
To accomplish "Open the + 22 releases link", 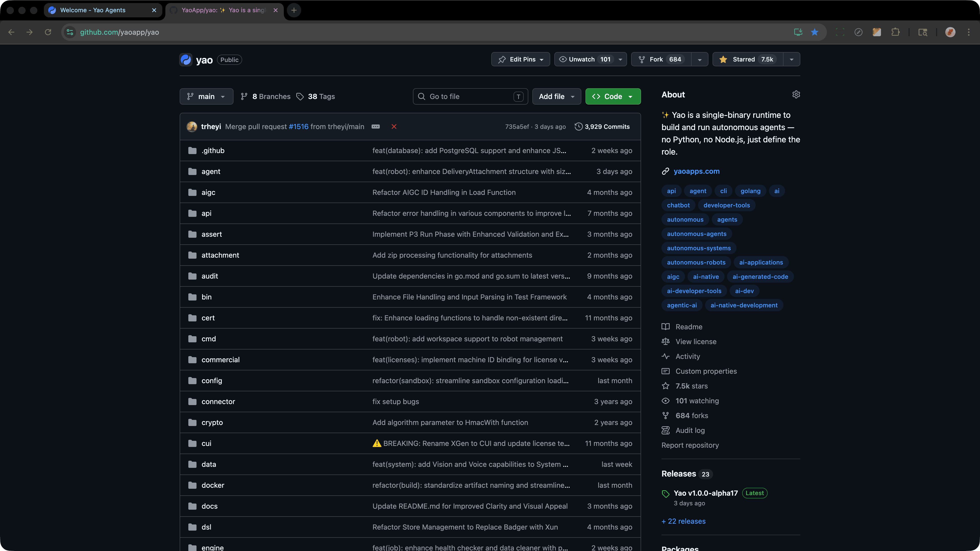I will coord(683,521).
